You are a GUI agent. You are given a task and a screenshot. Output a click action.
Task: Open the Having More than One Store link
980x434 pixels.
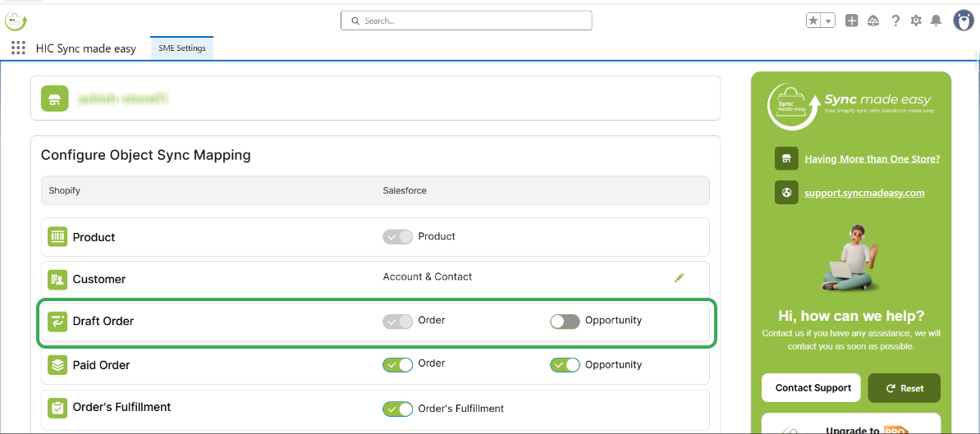point(872,159)
